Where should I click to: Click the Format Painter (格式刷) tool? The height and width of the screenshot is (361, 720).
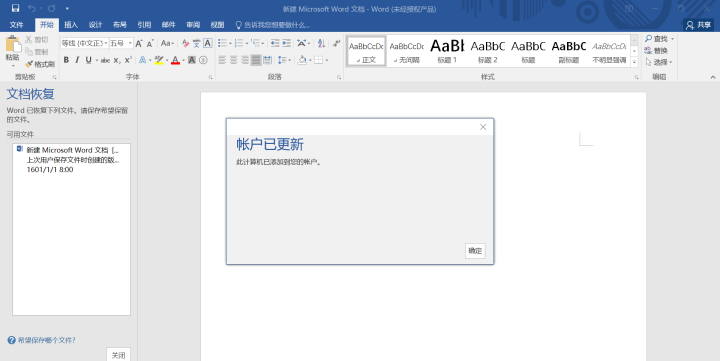(x=40, y=64)
